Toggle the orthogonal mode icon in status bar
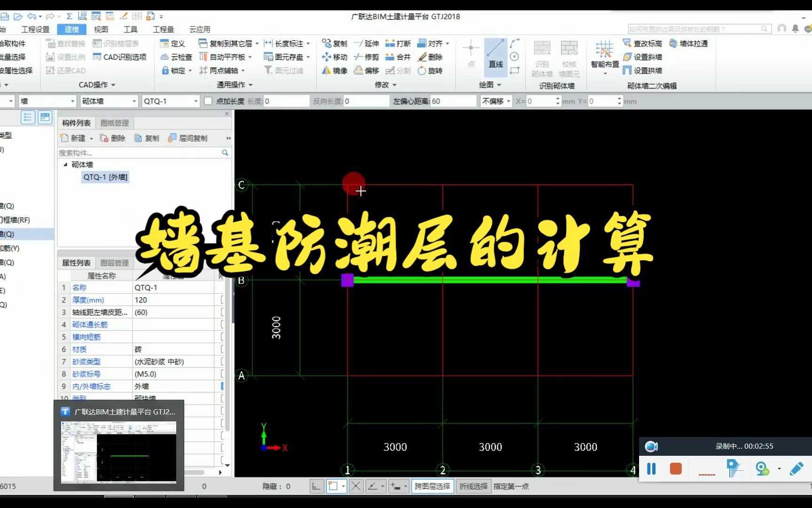Screen dimensions: 812x508 [316, 486]
